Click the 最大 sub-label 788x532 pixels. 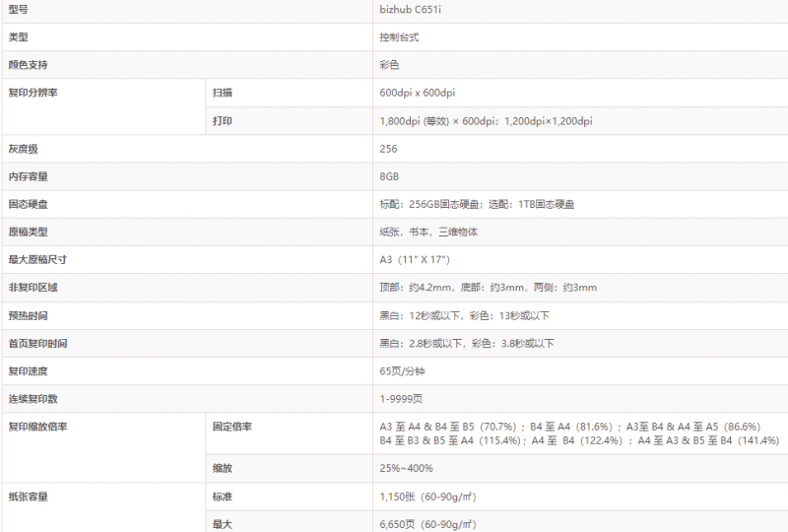pyautogui.click(x=223, y=524)
